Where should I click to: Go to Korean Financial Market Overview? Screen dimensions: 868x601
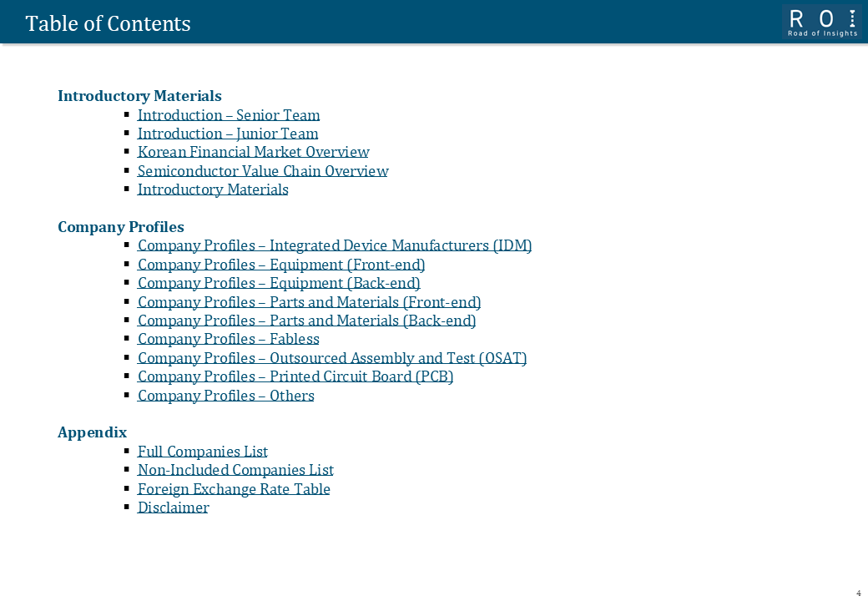(254, 152)
